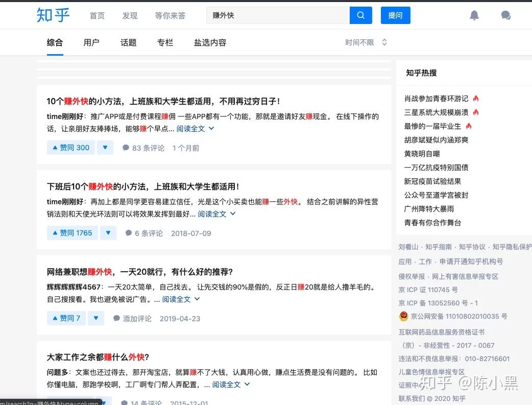Open notifications bell icon
The height and width of the screenshot is (405, 532).
pyautogui.click(x=474, y=15)
